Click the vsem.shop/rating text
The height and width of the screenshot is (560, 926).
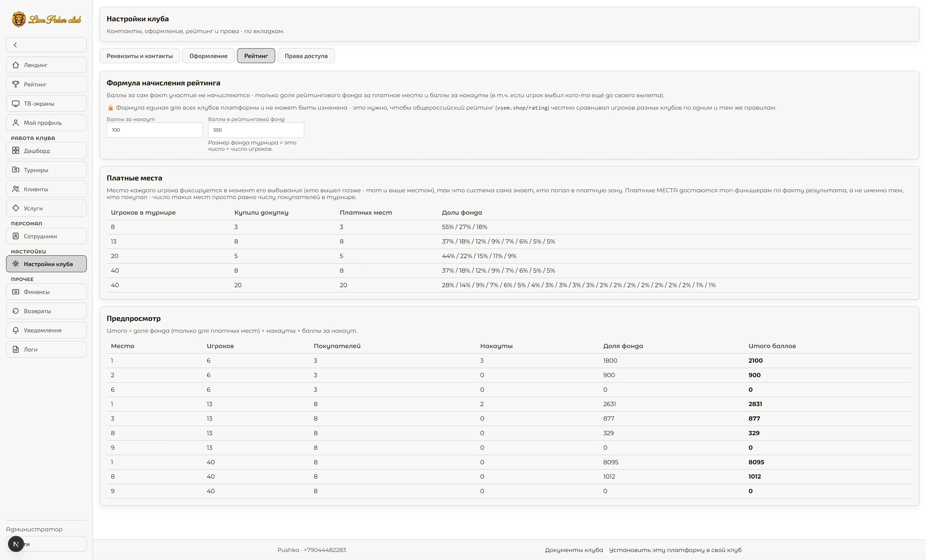click(522, 108)
